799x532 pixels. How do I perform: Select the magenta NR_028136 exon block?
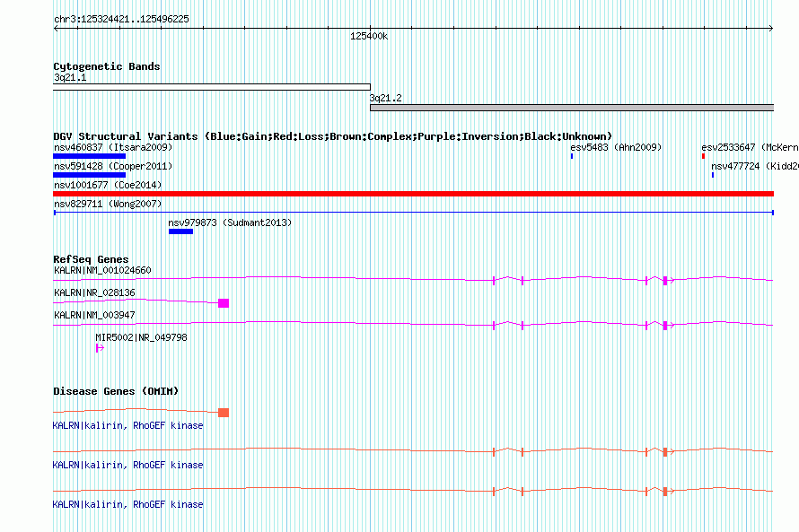tap(224, 303)
